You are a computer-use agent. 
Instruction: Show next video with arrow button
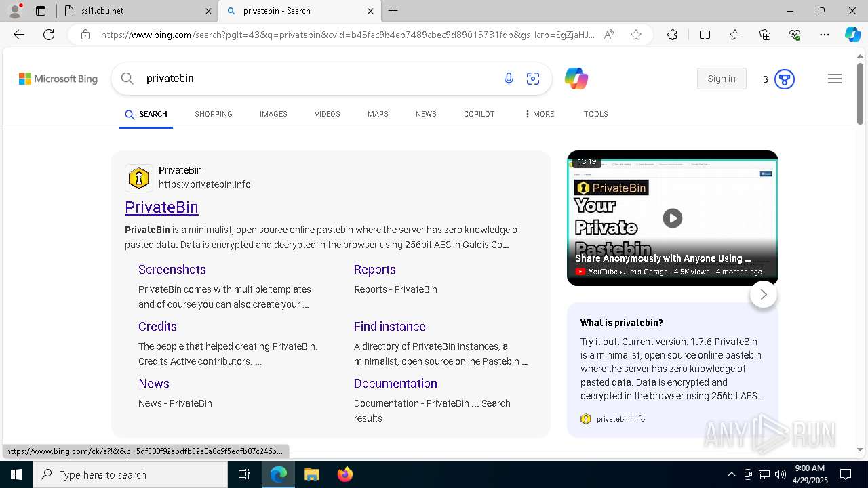point(764,294)
